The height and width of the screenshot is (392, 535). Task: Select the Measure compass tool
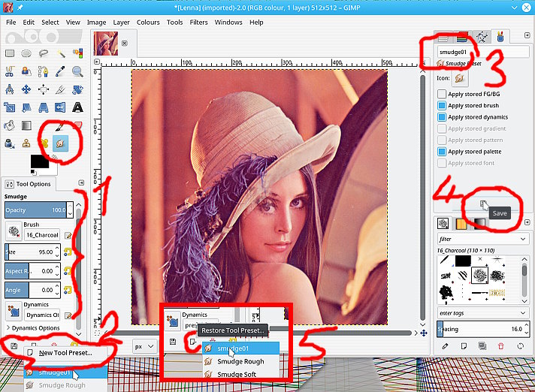coord(10,89)
